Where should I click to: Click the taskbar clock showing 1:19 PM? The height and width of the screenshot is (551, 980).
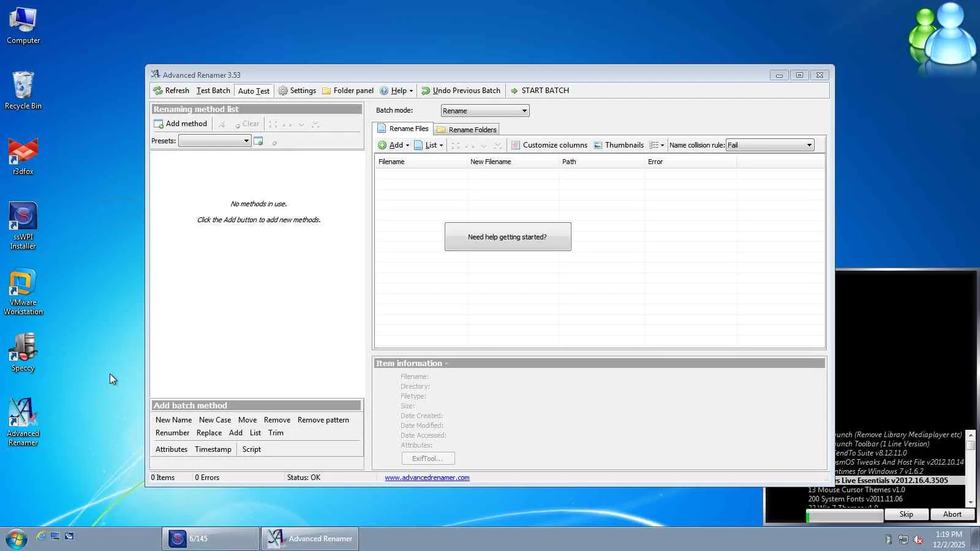949,539
